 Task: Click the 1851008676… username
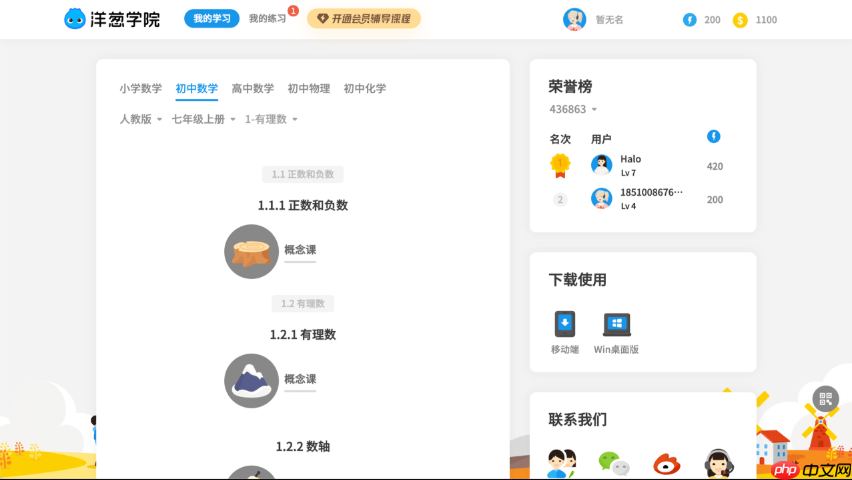coord(651,192)
